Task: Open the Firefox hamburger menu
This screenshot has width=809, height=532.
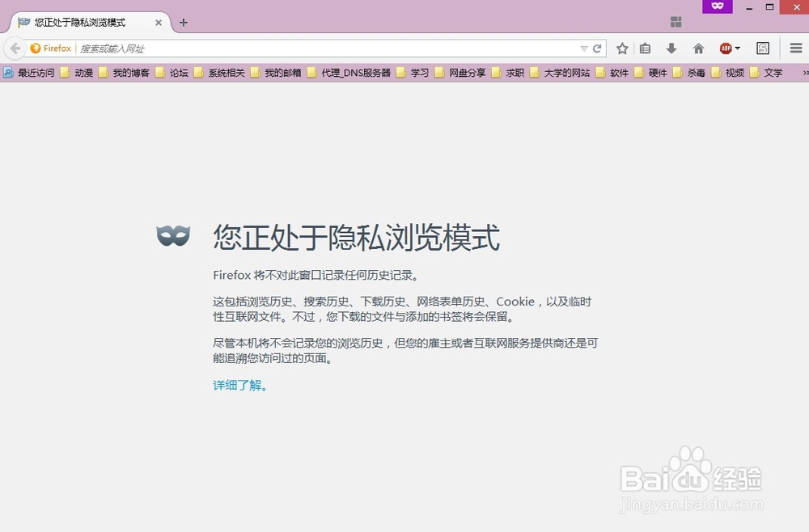Action: 796,49
